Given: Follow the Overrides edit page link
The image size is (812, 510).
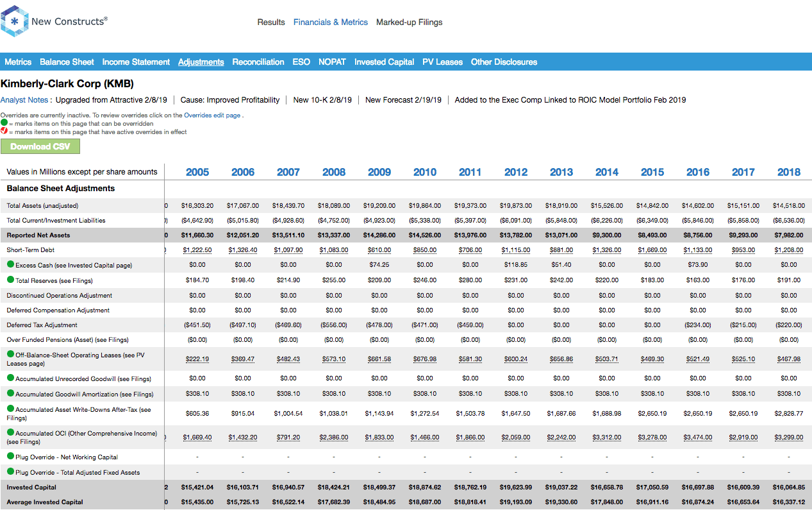Looking at the screenshot, I should tap(212, 115).
